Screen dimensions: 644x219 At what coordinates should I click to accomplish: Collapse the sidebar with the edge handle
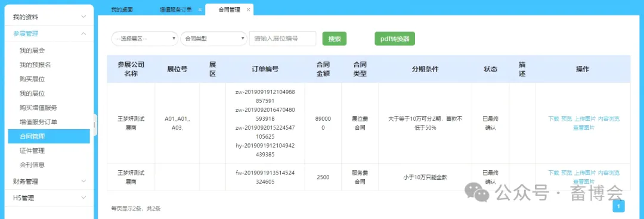(x=94, y=124)
